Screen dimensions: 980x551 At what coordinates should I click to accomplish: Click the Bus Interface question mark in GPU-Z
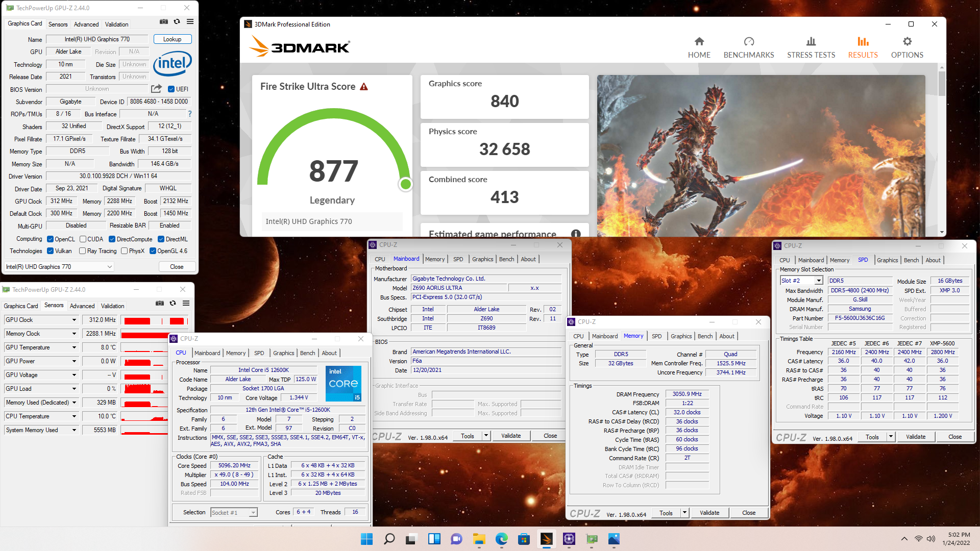190,114
